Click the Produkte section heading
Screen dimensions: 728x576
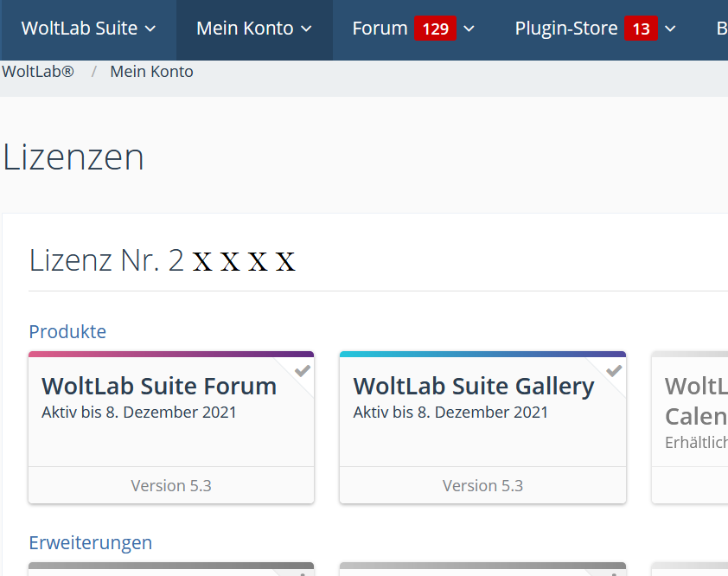[67, 331]
